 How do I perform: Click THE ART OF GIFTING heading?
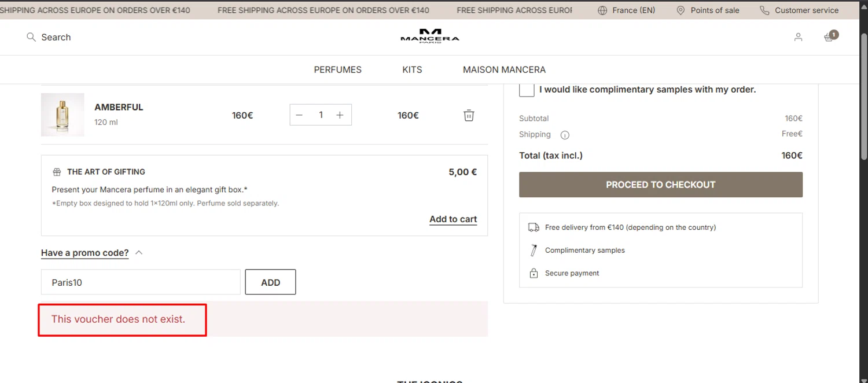point(106,172)
